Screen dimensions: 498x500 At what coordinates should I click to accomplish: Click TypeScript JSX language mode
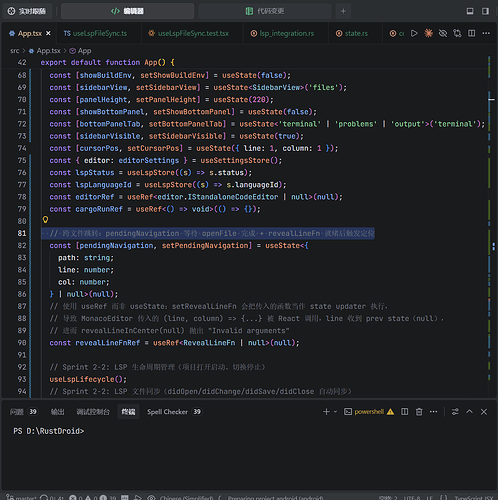(473, 498)
